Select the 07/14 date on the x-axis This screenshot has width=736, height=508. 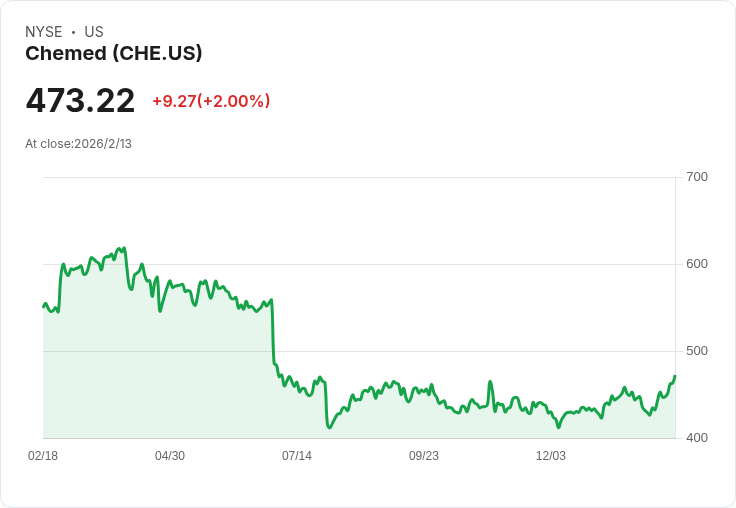pyautogui.click(x=297, y=456)
